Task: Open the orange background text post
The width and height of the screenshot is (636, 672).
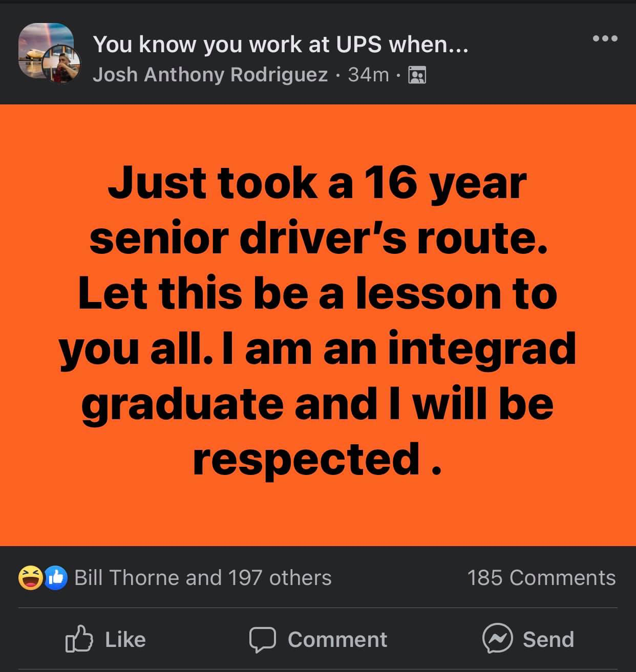Action: (318, 325)
